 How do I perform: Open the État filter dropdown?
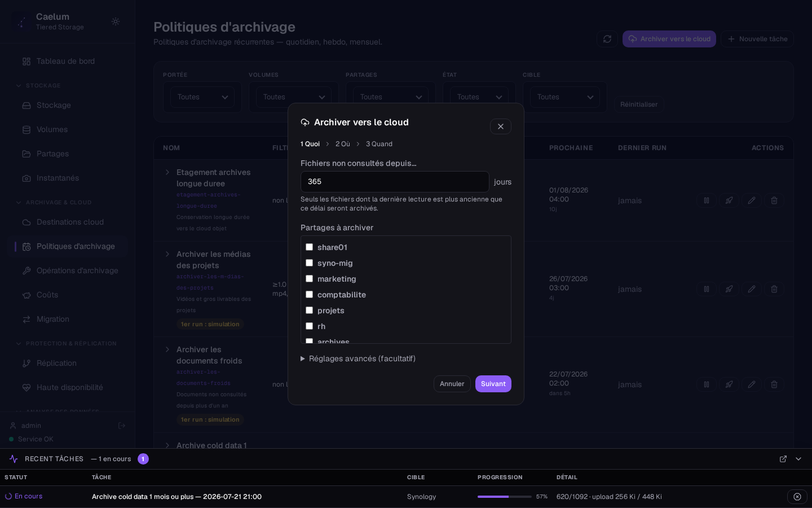[x=479, y=97]
